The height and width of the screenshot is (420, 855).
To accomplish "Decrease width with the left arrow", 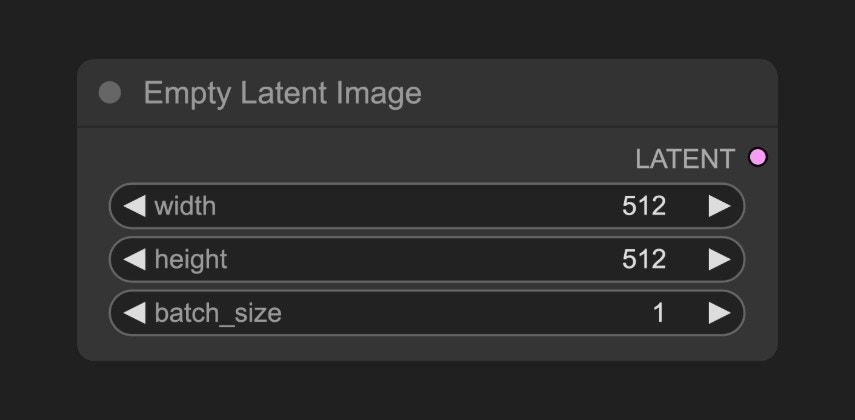I will tap(135, 206).
